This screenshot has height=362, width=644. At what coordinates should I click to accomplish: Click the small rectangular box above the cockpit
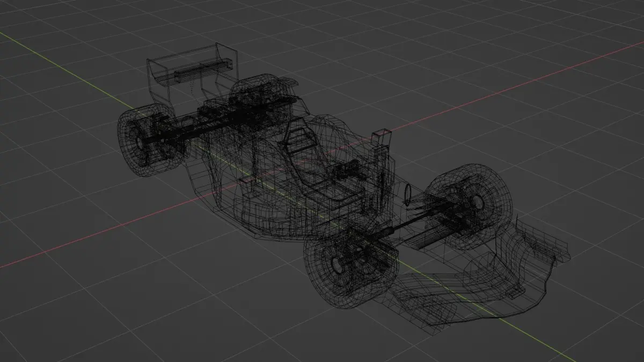(x=382, y=138)
